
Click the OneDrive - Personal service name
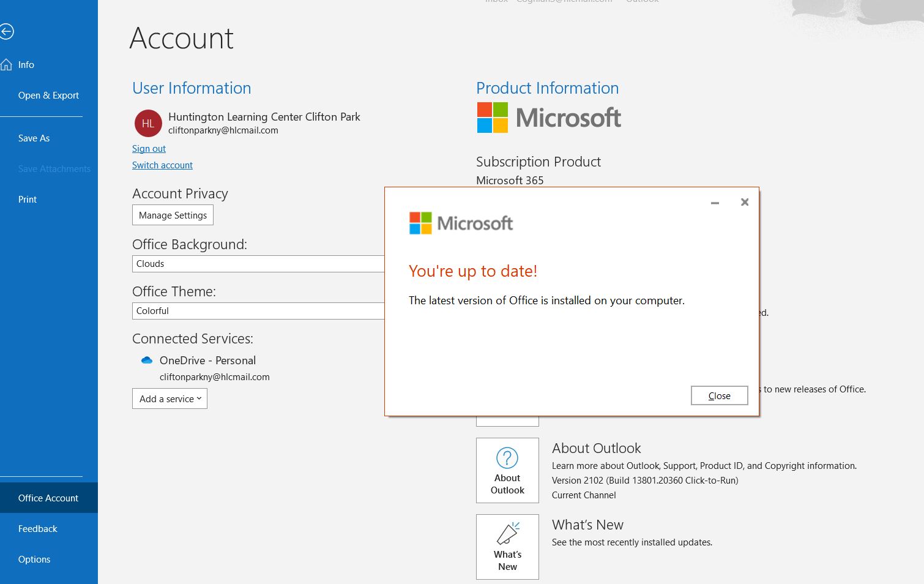tap(207, 361)
